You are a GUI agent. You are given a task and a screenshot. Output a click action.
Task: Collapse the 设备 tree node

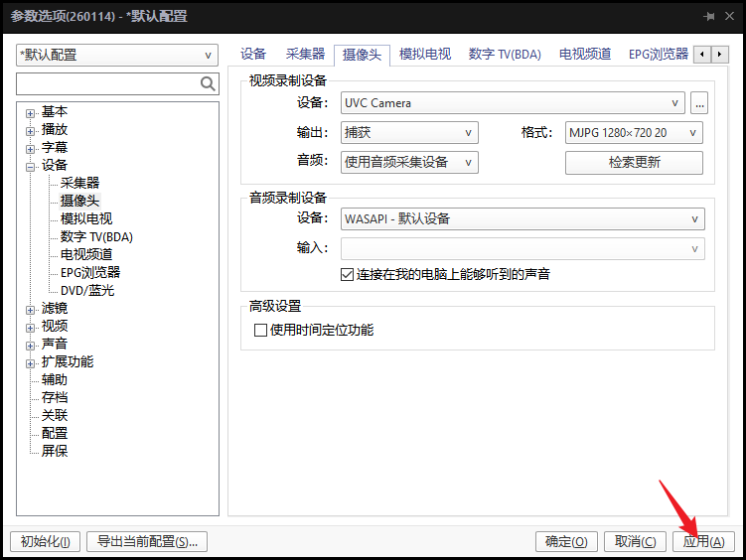tap(31, 166)
